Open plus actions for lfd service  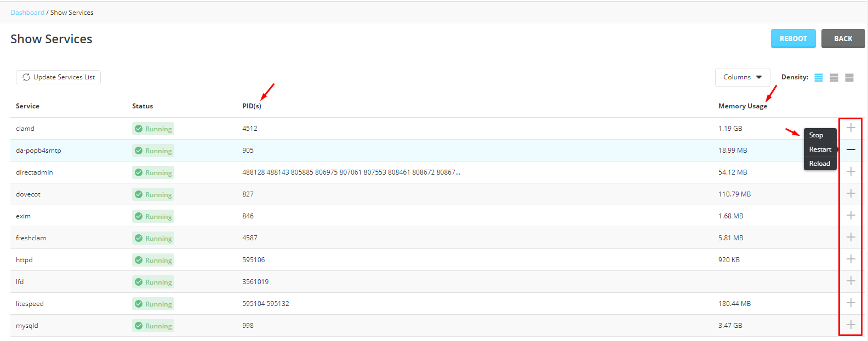850,281
